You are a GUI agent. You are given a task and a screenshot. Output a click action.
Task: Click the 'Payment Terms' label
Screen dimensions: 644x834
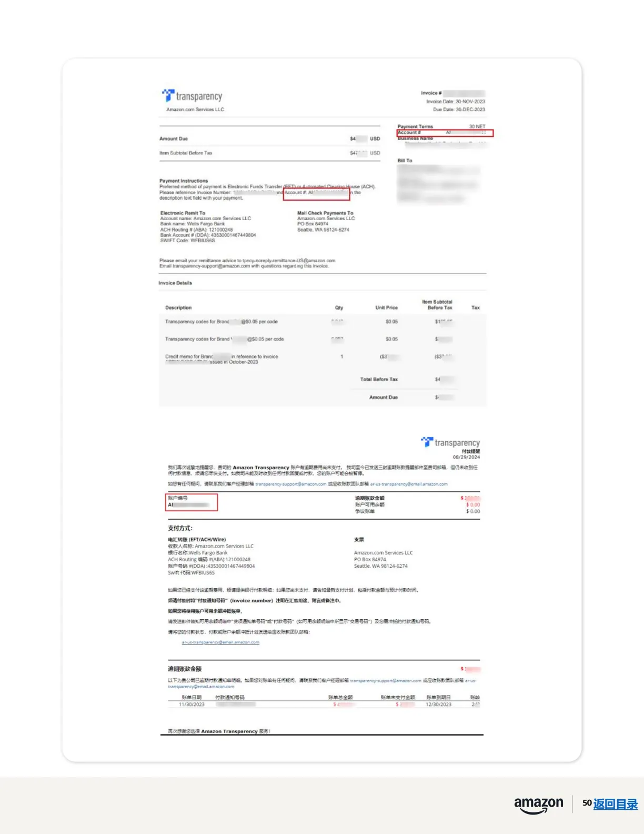pyautogui.click(x=415, y=126)
